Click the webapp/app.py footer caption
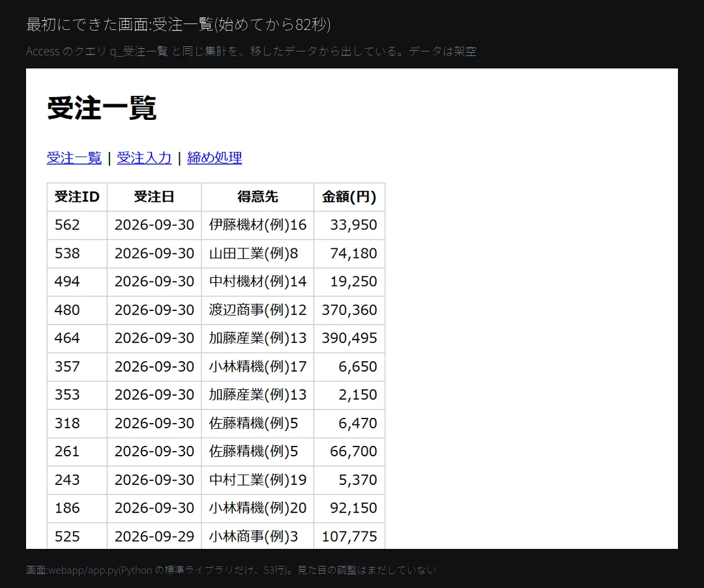This screenshot has height=588, width=704. (231, 570)
